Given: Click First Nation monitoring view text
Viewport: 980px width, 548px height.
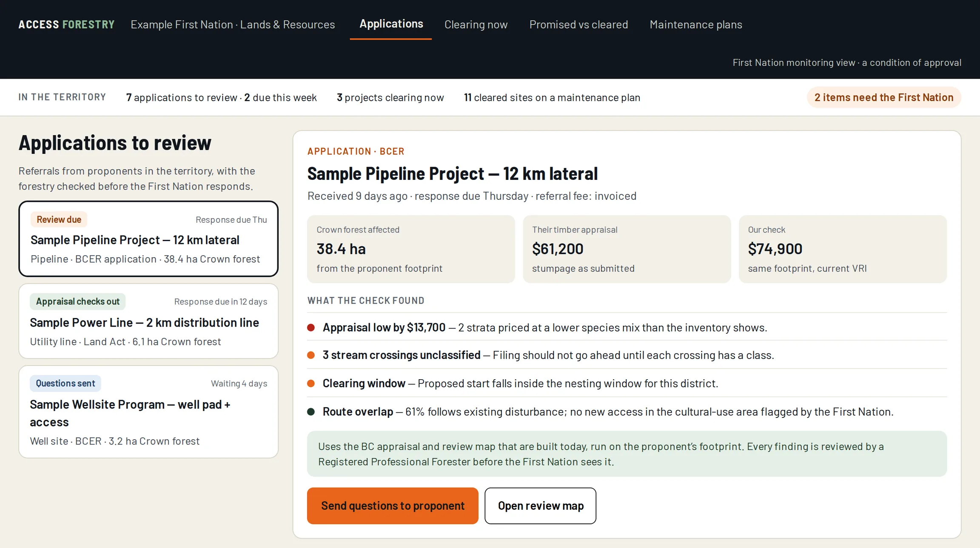Looking at the screenshot, I should 847,62.
